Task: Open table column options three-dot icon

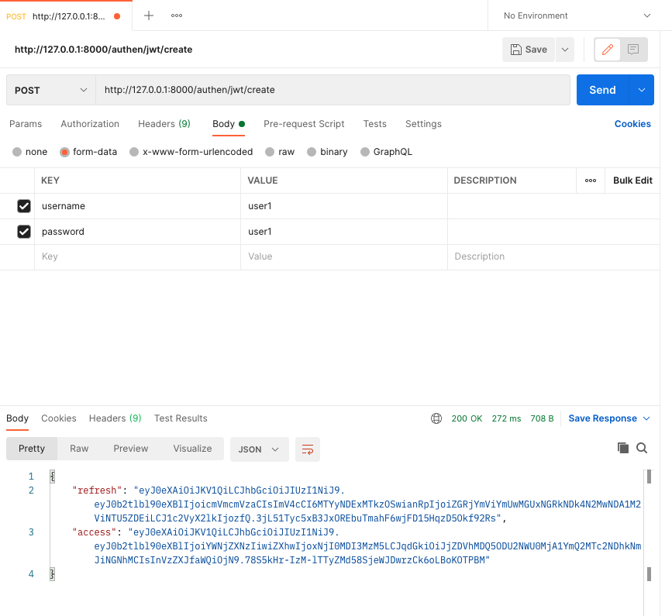Action: click(591, 181)
